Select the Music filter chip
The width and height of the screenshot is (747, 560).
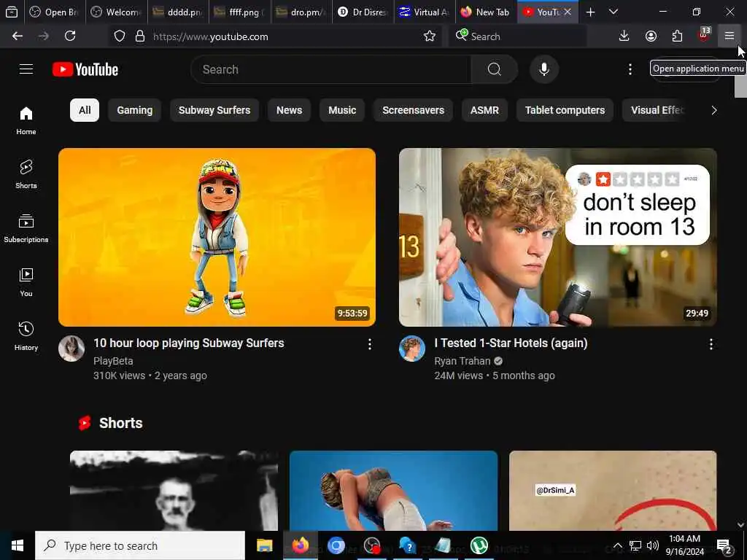click(x=342, y=111)
